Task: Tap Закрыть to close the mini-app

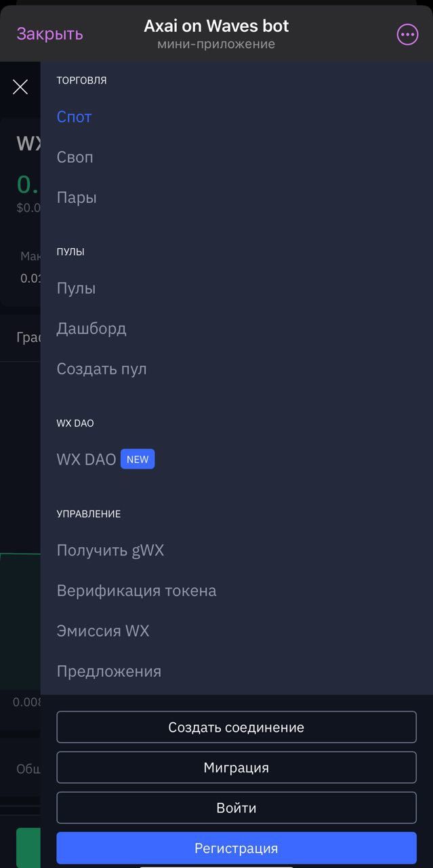Action: coord(49,34)
